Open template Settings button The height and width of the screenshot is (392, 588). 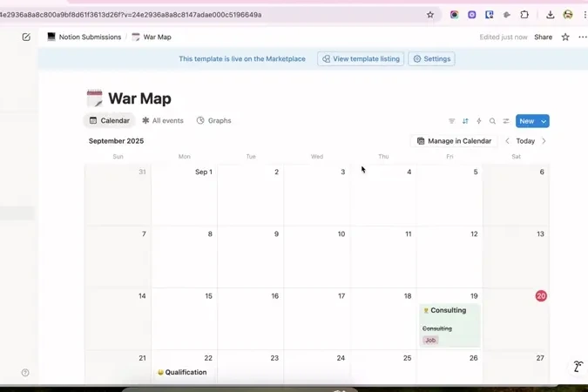(x=431, y=59)
